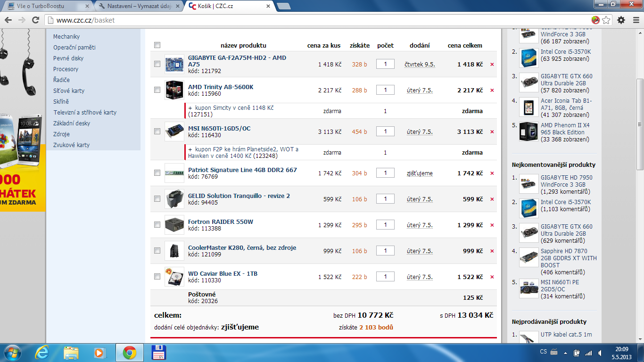Remove WD Caviar Blue EX with red X
The height and width of the screenshot is (362, 644).
coord(492,277)
